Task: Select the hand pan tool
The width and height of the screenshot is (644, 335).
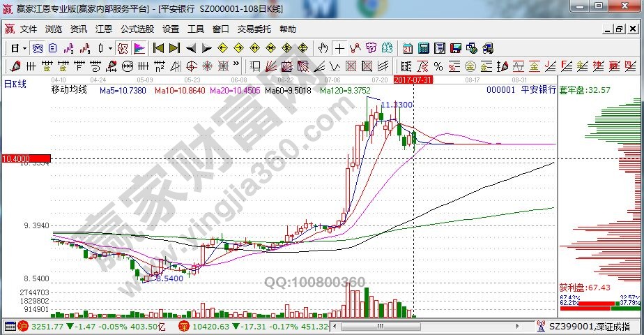Action: [x=323, y=48]
